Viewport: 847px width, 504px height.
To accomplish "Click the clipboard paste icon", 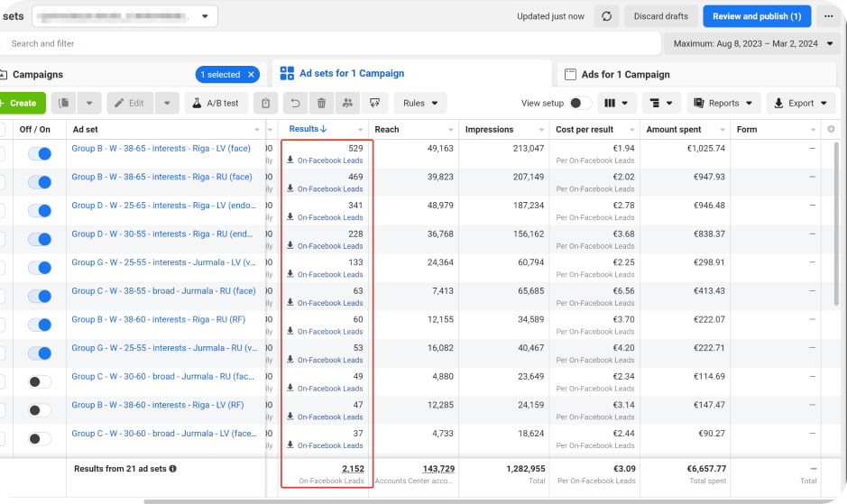I will [x=266, y=103].
